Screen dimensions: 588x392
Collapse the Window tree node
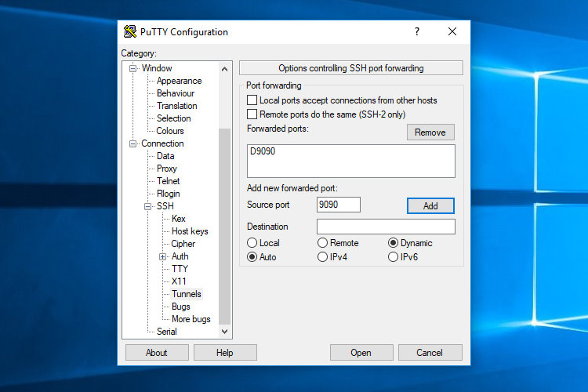(x=133, y=69)
